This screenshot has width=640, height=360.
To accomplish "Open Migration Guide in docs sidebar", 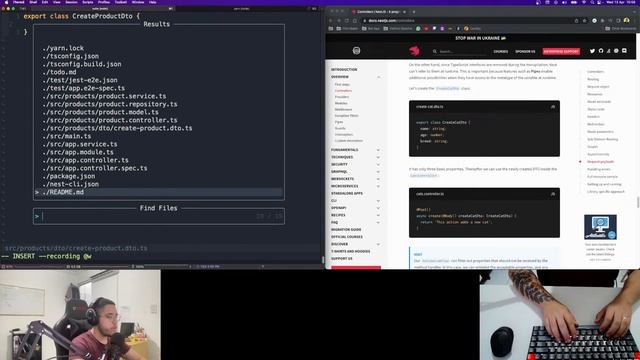I will click(346, 230).
